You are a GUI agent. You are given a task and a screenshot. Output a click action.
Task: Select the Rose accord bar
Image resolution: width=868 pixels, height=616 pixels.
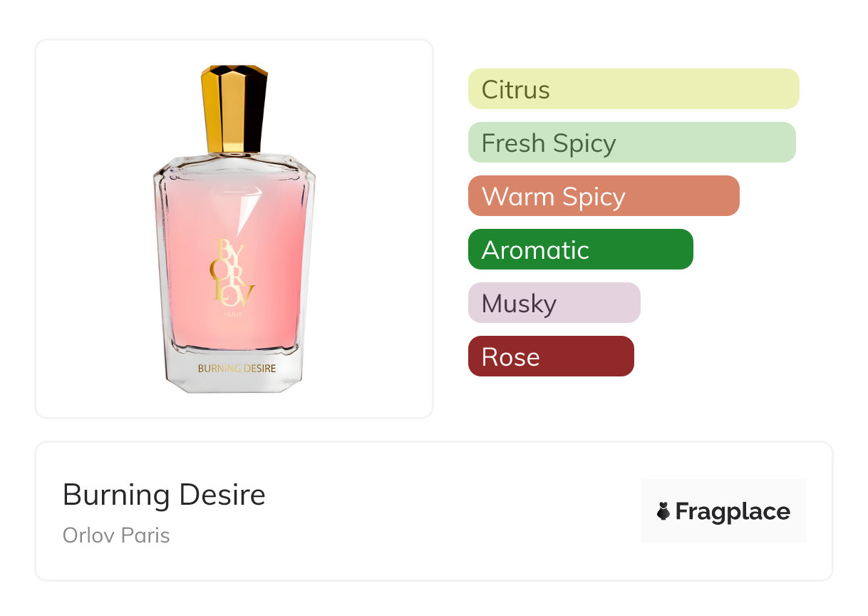pos(551,356)
